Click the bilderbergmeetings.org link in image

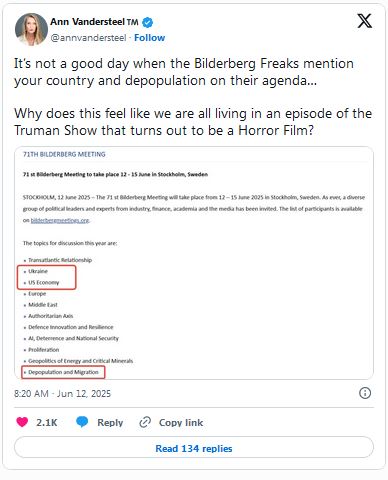(60, 220)
